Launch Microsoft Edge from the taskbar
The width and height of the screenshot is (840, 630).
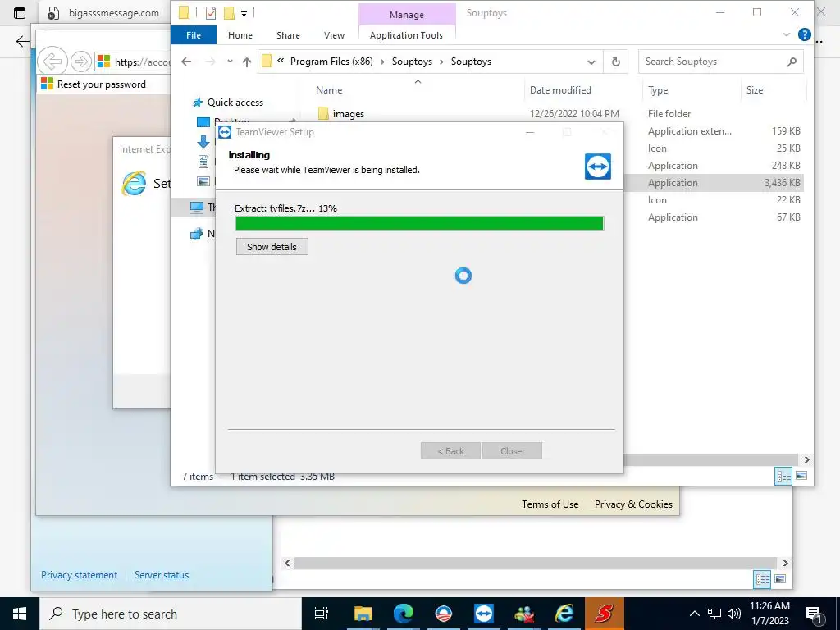(x=404, y=614)
